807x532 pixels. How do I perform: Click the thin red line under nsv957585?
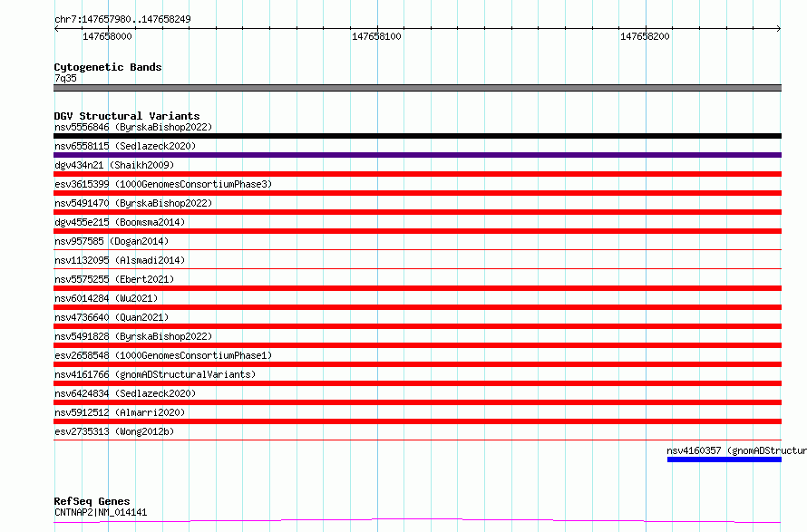[417, 249]
